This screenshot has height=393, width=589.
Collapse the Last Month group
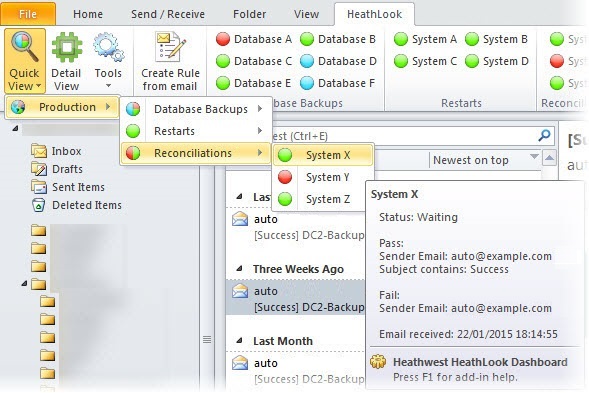coord(239,341)
